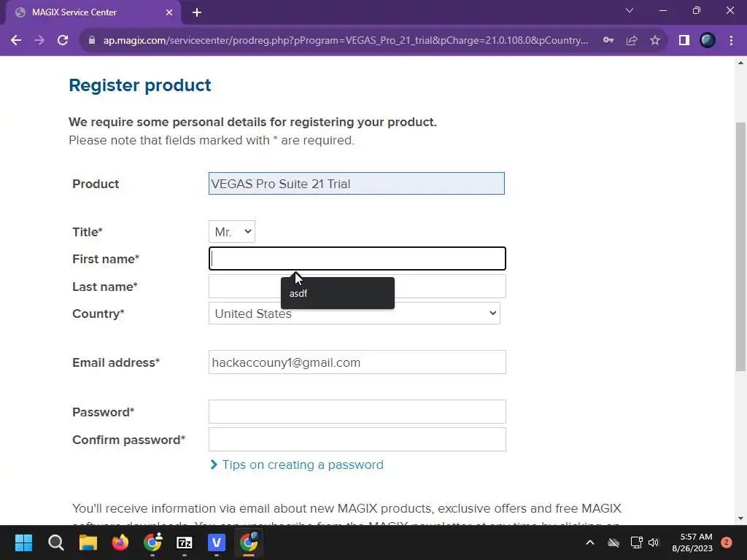Open the notification badge with 2
The image size is (747, 560).
[x=727, y=542]
